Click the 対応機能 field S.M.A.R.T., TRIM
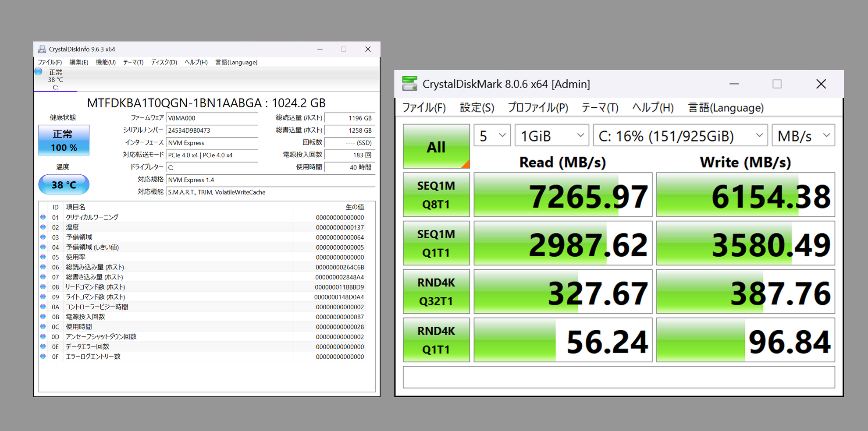This screenshot has width=868, height=431. pos(271,192)
